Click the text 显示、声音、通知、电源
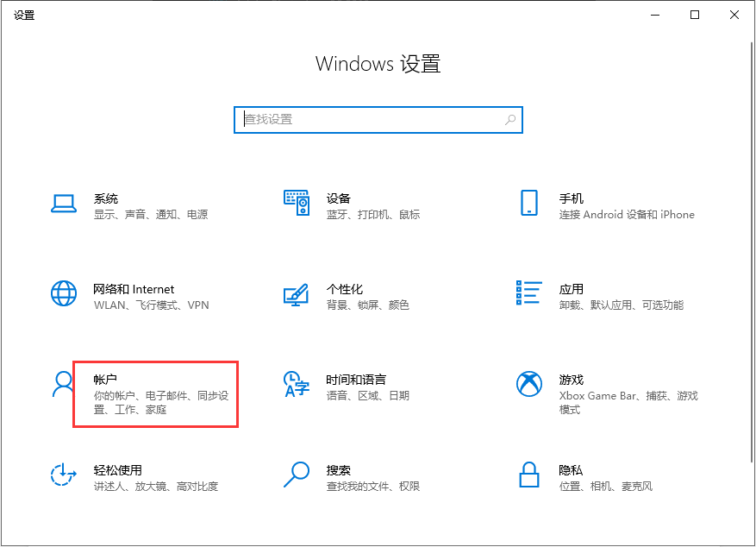The width and height of the screenshot is (756, 547). tap(151, 215)
